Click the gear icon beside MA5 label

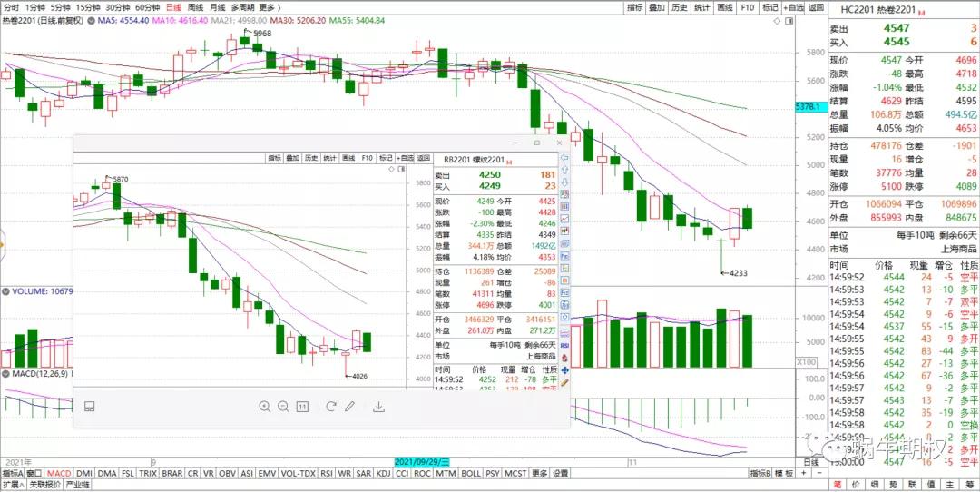pyautogui.click(x=90, y=20)
